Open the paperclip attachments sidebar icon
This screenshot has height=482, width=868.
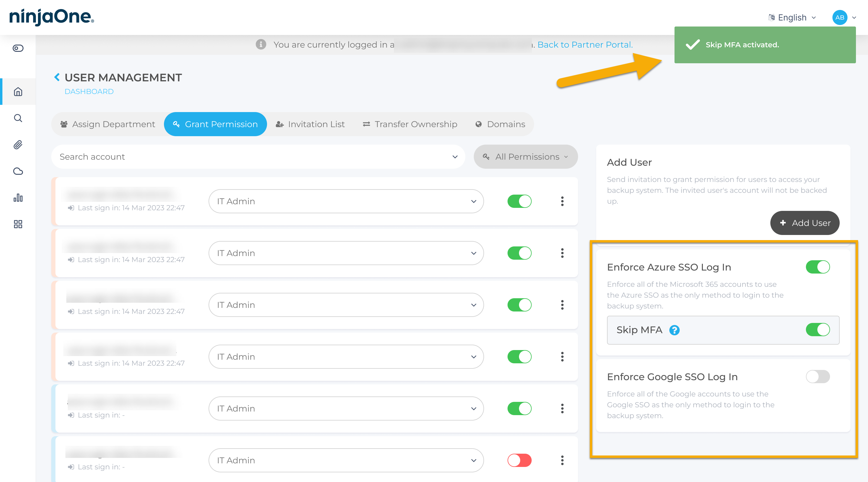[x=18, y=145]
